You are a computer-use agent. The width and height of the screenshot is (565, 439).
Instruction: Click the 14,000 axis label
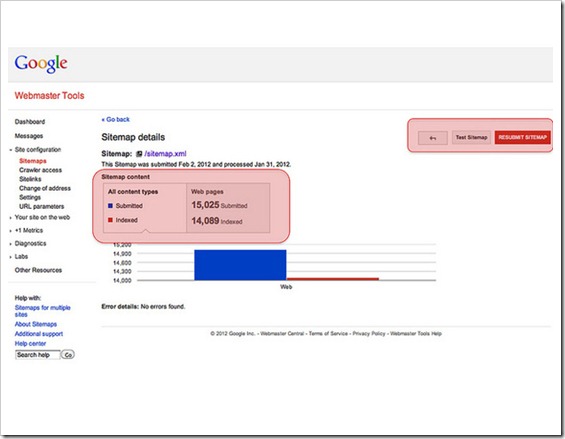click(x=122, y=280)
